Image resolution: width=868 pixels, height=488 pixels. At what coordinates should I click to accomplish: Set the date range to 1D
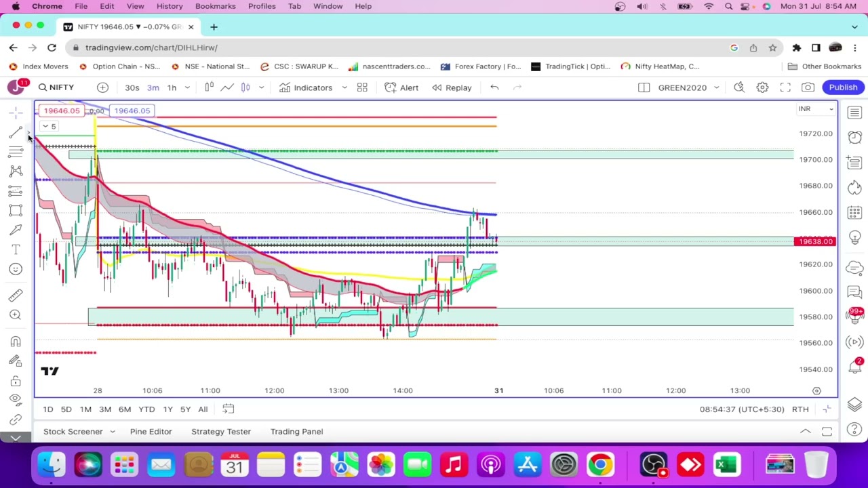point(48,409)
